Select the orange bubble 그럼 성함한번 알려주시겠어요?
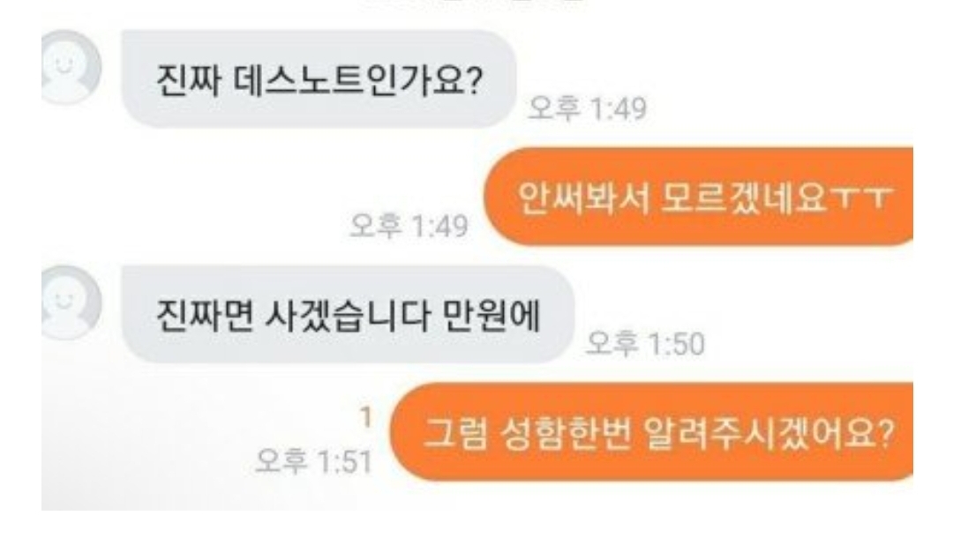The image size is (953, 560). pyautogui.click(x=651, y=432)
